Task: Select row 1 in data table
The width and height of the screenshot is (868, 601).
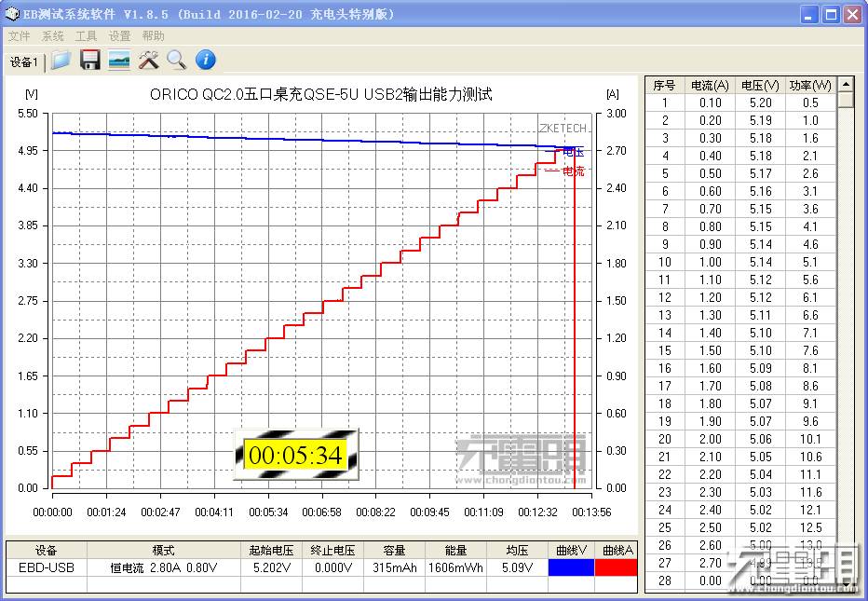Action: pyautogui.click(x=740, y=102)
